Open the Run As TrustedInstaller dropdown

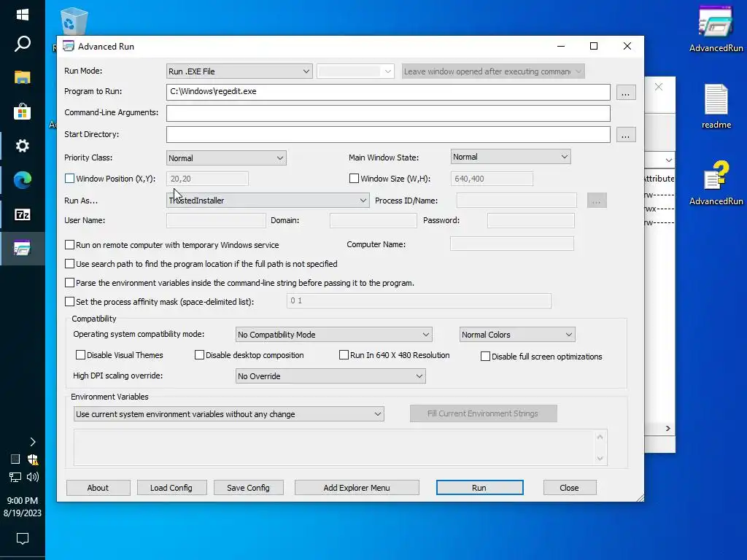268,201
